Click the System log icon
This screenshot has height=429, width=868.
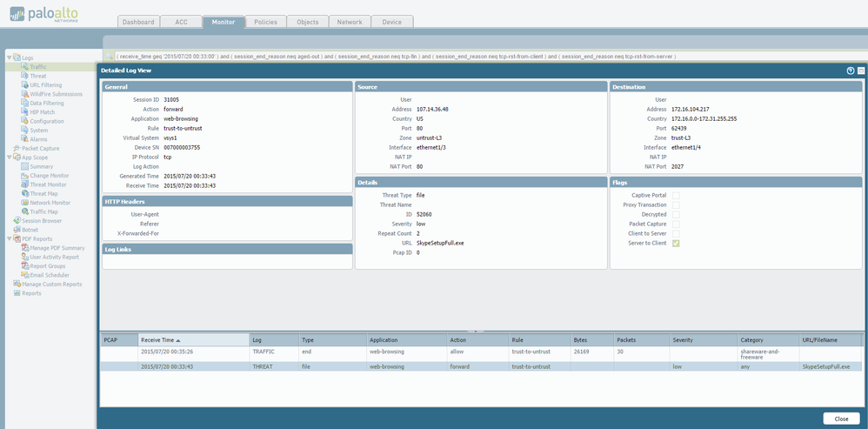pos(25,130)
